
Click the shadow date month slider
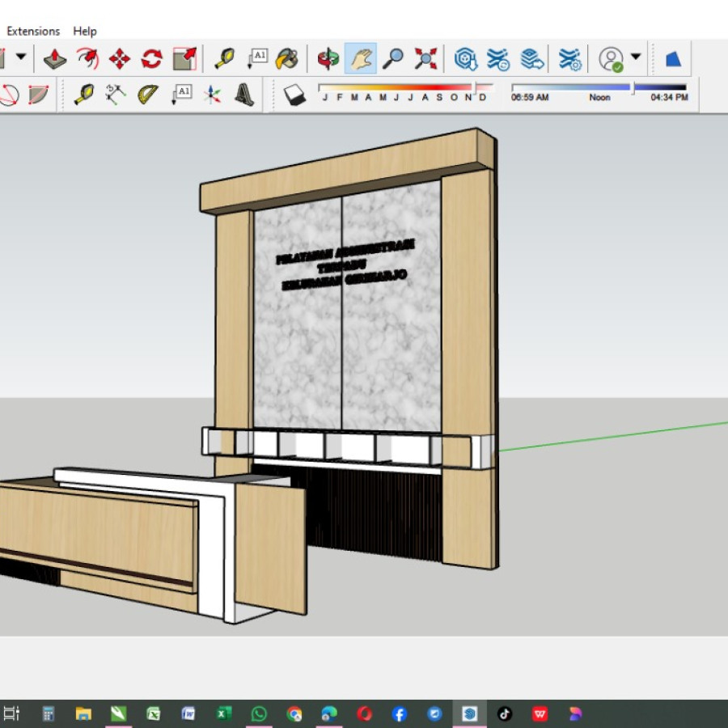pyautogui.click(x=406, y=87)
